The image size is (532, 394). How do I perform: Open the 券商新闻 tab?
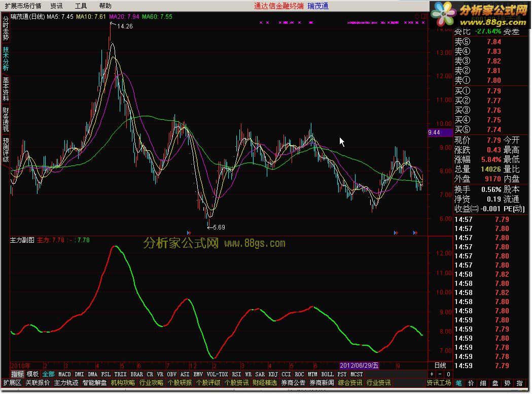(322, 383)
